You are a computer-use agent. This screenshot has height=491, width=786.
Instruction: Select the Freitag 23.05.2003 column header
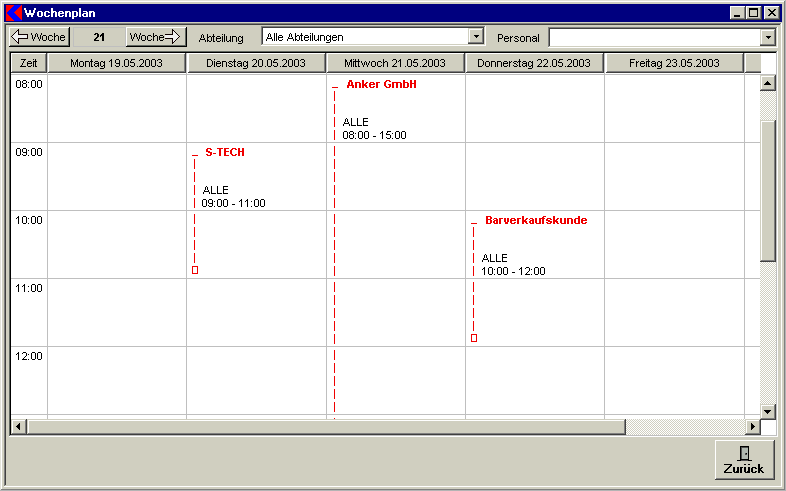pyautogui.click(x=674, y=63)
